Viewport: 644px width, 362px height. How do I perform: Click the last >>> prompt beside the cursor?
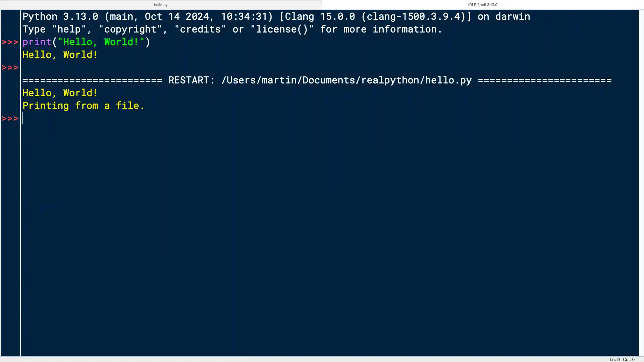pyautogui.click(x=10, y=118)
